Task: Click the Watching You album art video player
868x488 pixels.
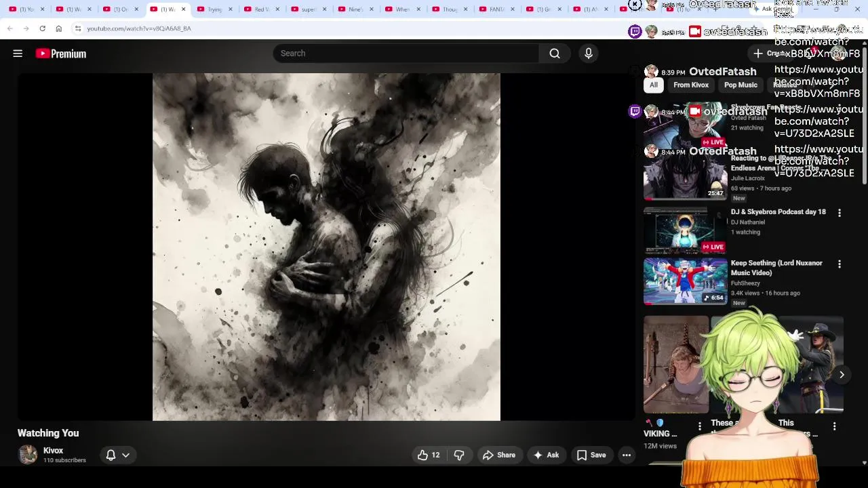Action: 326,247
